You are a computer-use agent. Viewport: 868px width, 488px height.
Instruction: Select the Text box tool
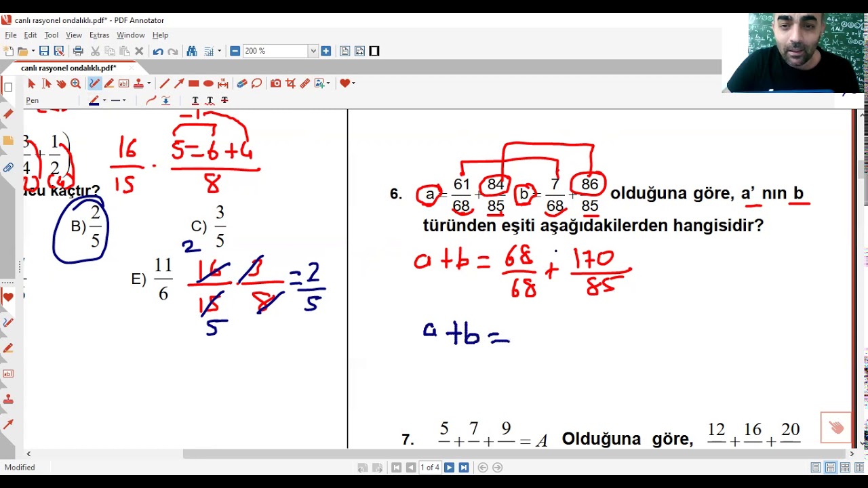tap(123, 83)
